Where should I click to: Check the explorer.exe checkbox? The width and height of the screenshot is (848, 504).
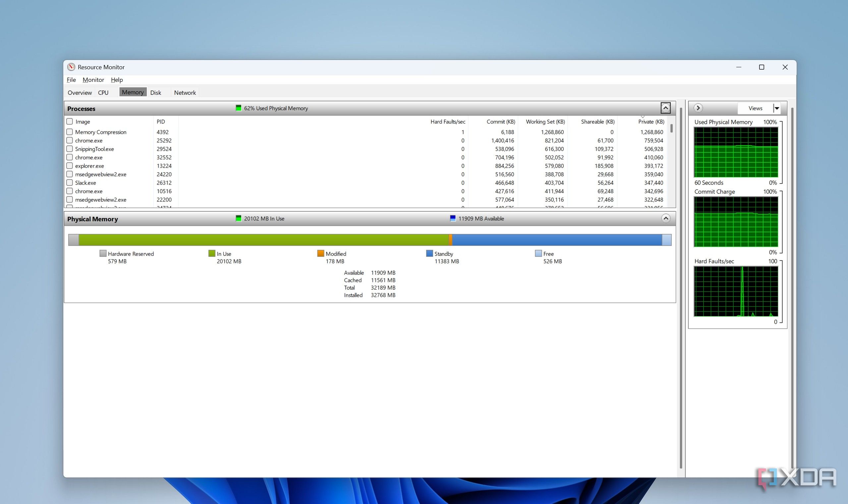70,166
